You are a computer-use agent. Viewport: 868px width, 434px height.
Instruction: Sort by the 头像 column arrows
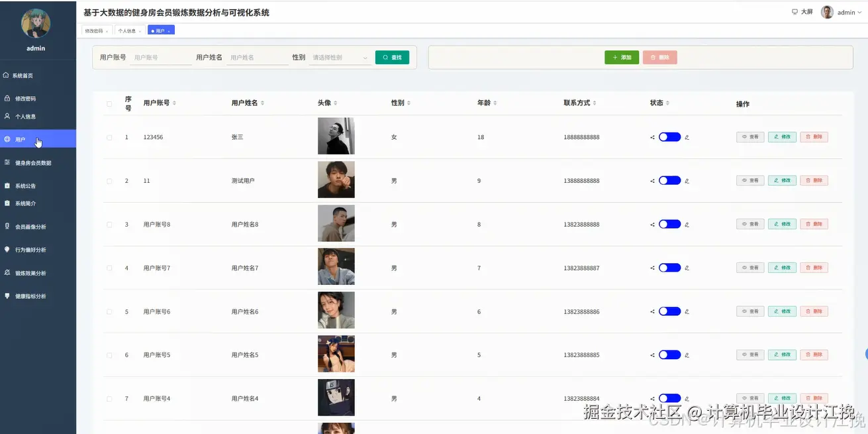click(x=335, y=103)
